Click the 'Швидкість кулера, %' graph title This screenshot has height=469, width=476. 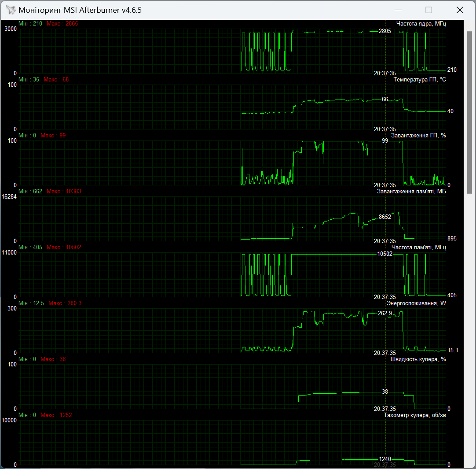coord(418,359)
